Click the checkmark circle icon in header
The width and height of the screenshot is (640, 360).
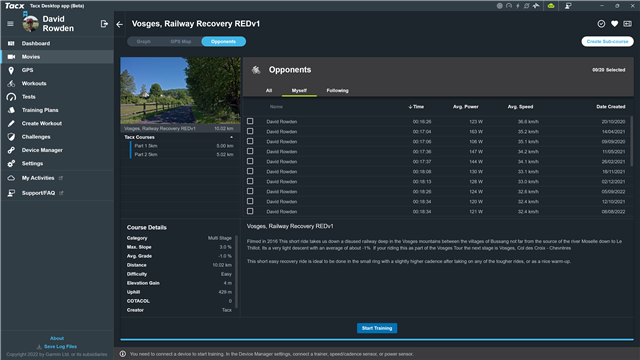coord(601,24)
